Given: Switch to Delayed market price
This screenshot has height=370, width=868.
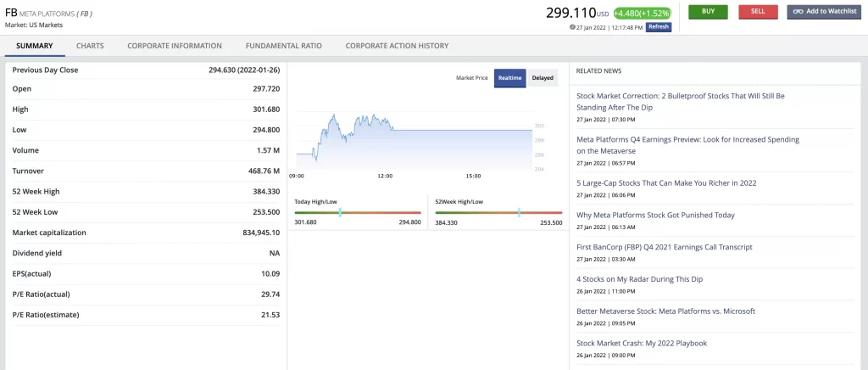Looking at the screenshot, I should pos(542,78).
